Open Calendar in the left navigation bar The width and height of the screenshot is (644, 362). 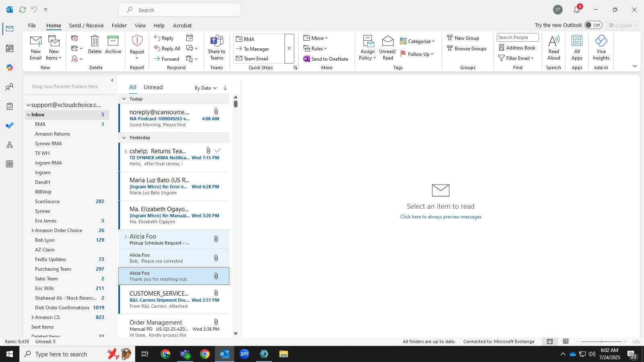pyautogui.click(x=10, y=48)
